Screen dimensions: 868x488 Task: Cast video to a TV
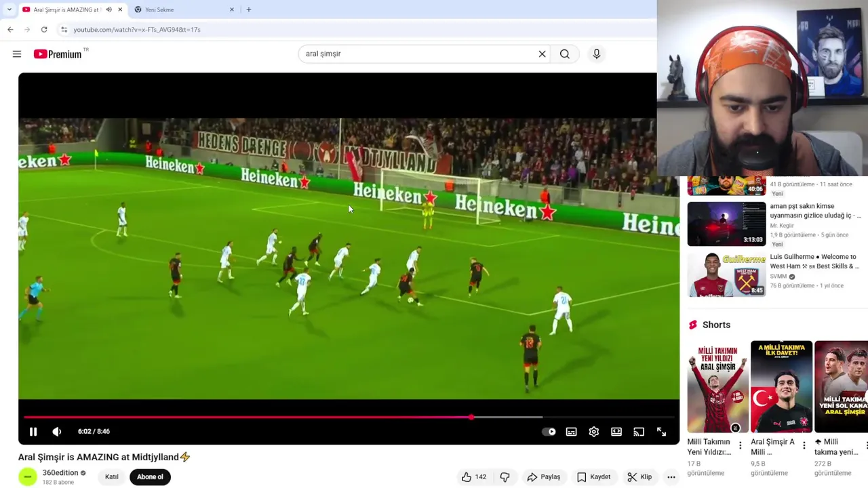(639, 432)
